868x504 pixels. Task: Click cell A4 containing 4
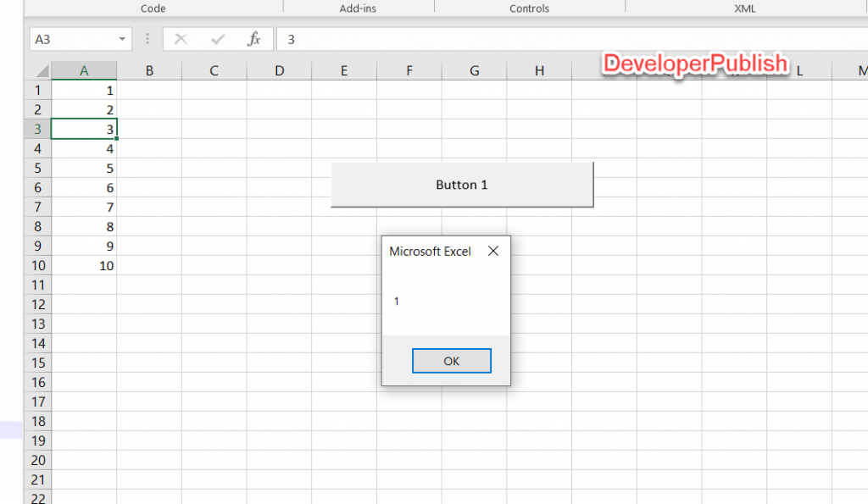[84, 149]
